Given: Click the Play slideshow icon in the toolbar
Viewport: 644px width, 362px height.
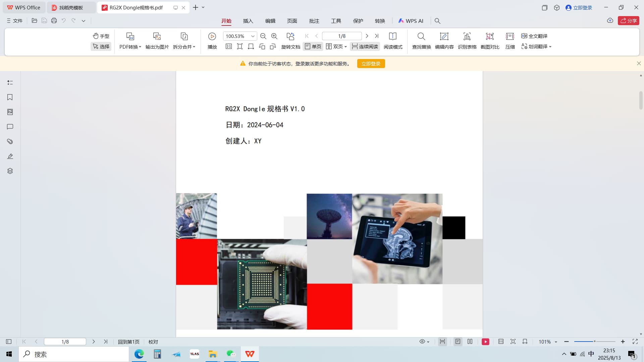Looking at the screenshot, I should (x=212, y=36).
